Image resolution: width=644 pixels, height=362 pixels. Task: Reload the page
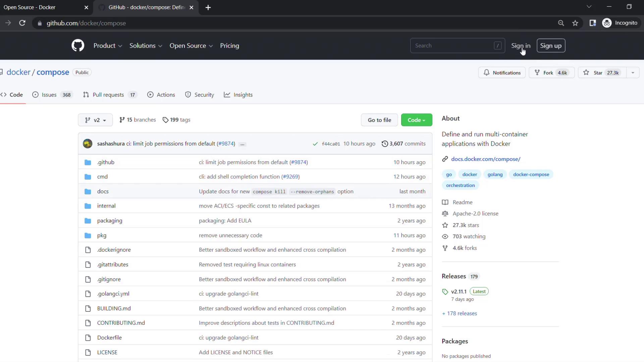tap(22, 23)
